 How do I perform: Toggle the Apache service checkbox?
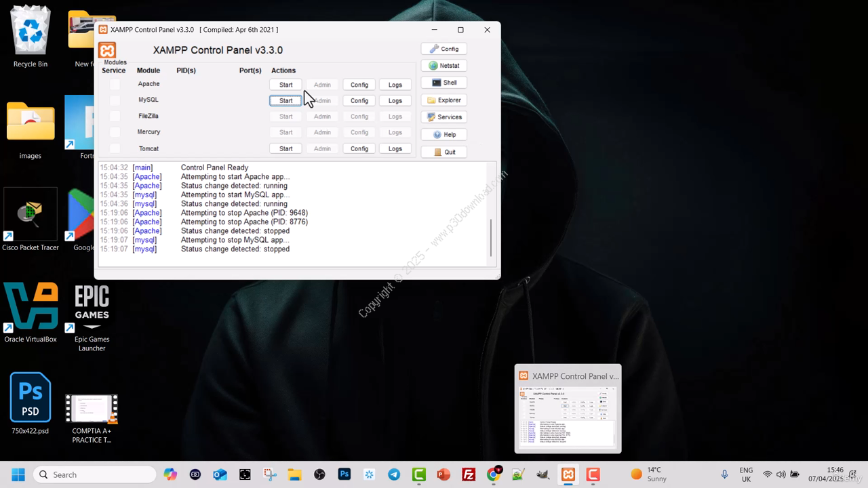(115, 84)
